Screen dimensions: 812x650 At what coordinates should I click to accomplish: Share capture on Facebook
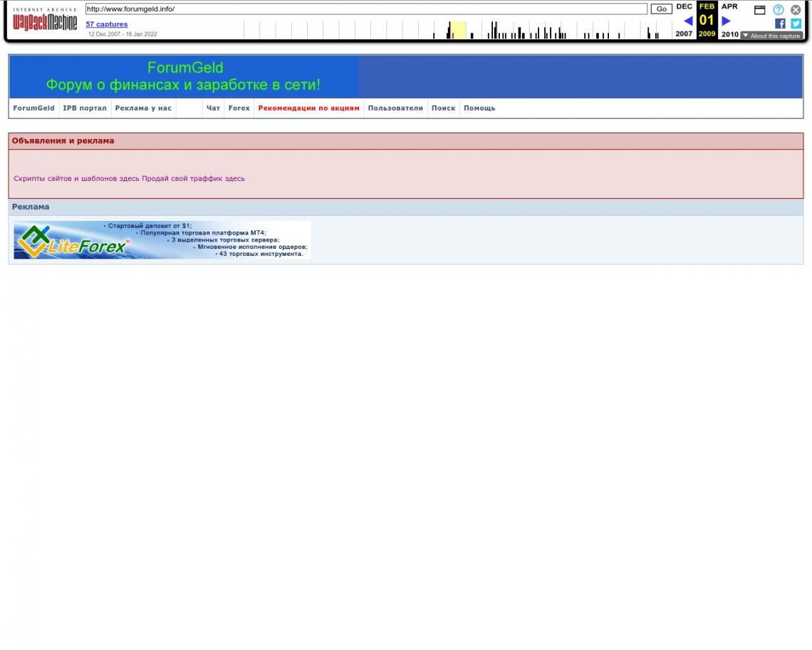pos(780,24)
